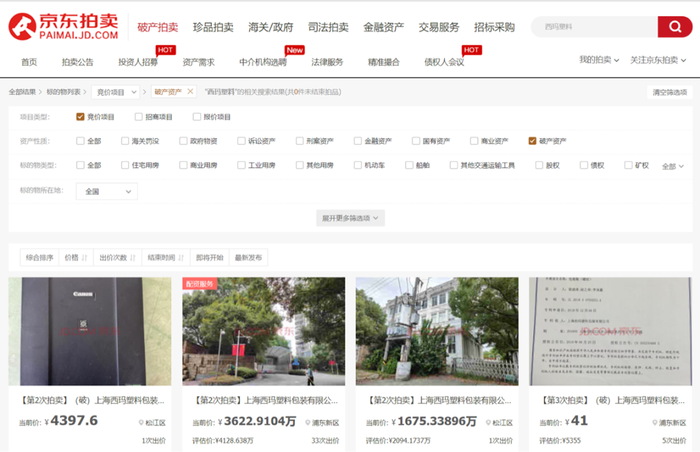700x452 pixels.
Task: Open 【第3次拍卖】(破)上海西玛塑料包装 title
Action: (612, 401)
